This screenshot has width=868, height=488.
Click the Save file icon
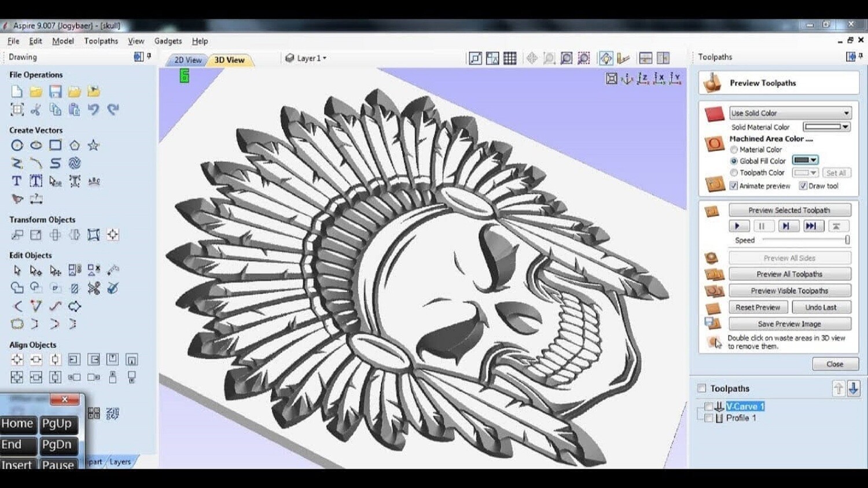tap(55, 92)
